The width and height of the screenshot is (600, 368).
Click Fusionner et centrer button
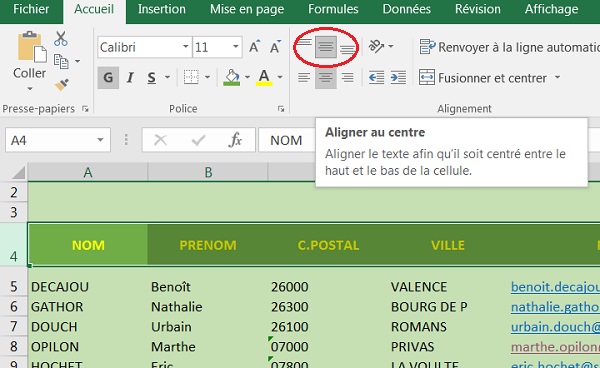point(483,78)
